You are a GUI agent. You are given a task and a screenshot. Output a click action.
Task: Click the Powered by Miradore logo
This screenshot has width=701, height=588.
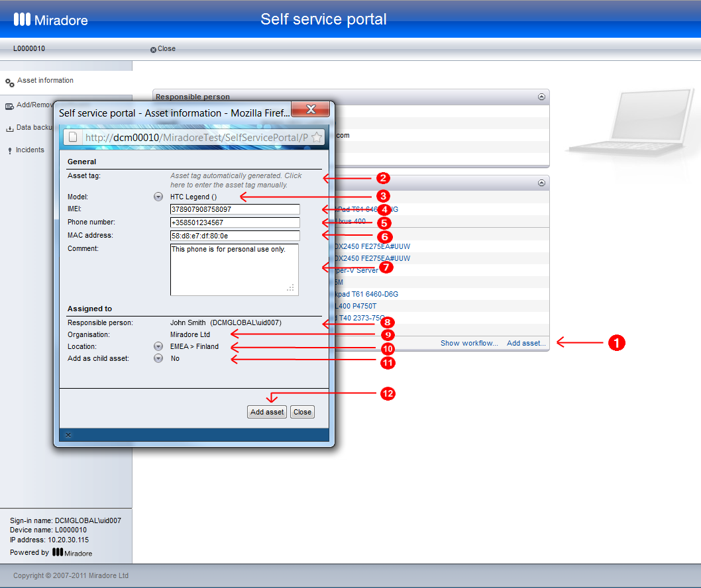pyautogui.click(x=72, y=552)
